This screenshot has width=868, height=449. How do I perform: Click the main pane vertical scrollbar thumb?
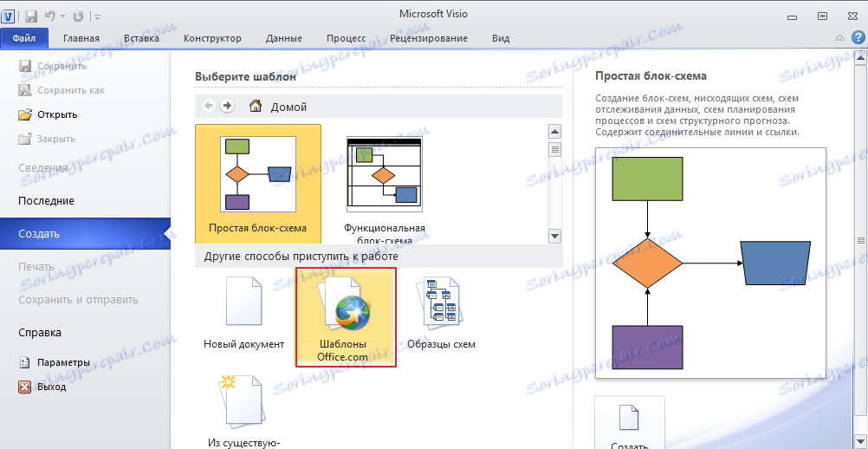point(861,240)
